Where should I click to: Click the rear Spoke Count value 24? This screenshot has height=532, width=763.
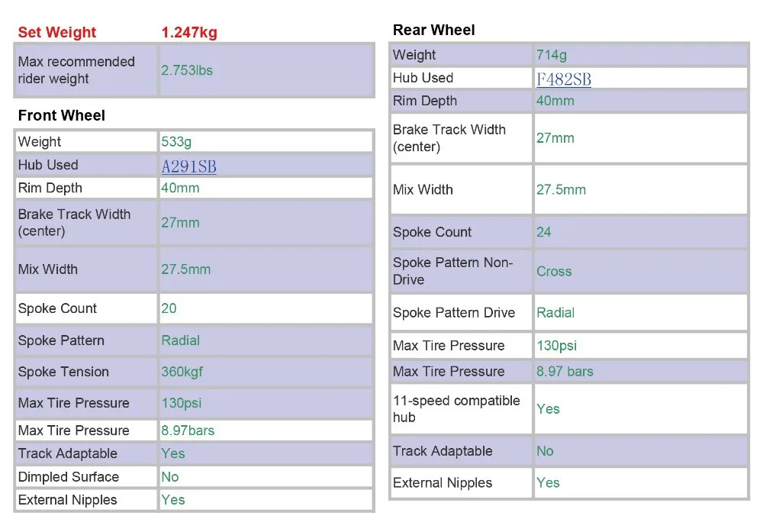pos(543,232)
